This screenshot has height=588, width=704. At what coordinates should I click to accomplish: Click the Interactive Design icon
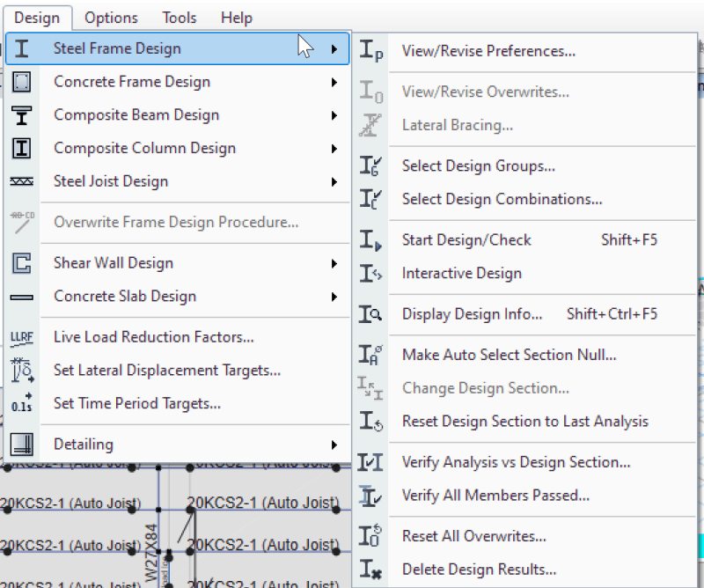tap(370, 273)
